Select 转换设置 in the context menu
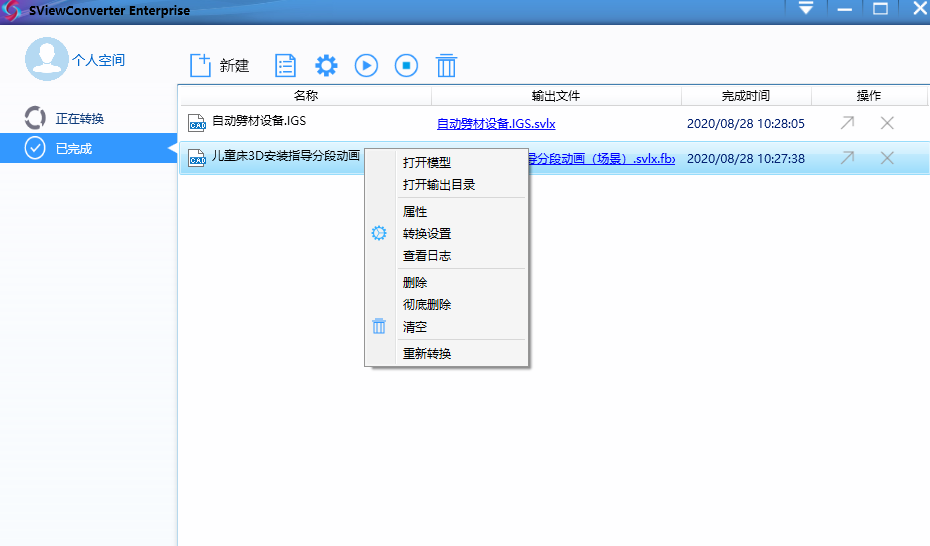This screenshot has width=930, height=546. [x=427, y=234]
